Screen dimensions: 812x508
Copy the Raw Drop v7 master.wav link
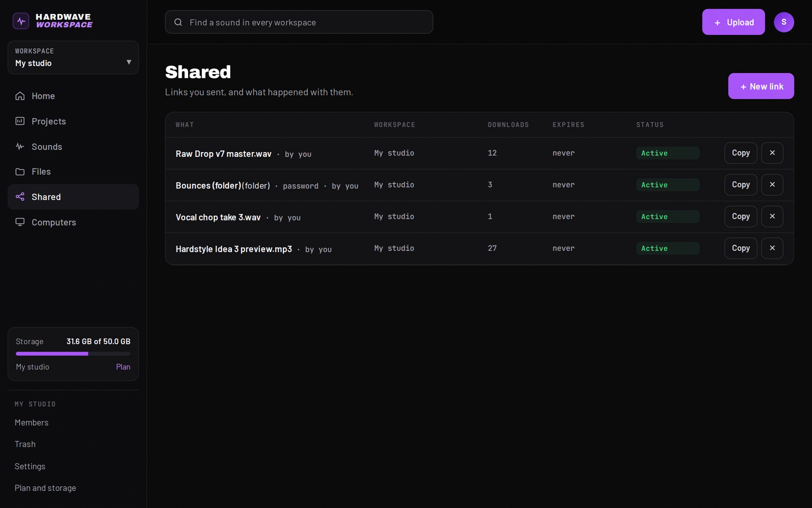pos(741,153)
